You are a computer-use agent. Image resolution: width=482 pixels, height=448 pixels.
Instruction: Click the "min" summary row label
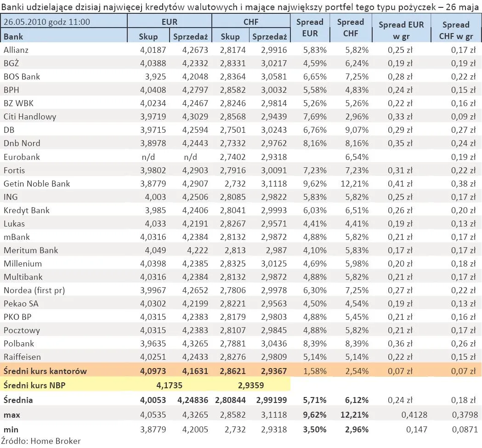11,430
